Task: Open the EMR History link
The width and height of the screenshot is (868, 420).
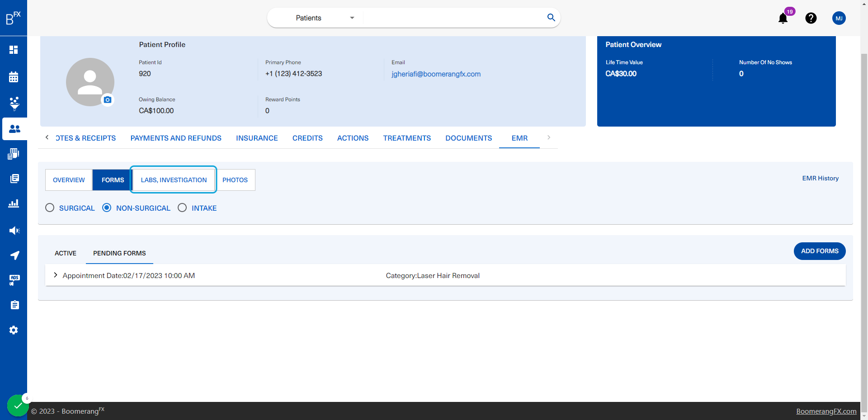Action: [820, 178]
